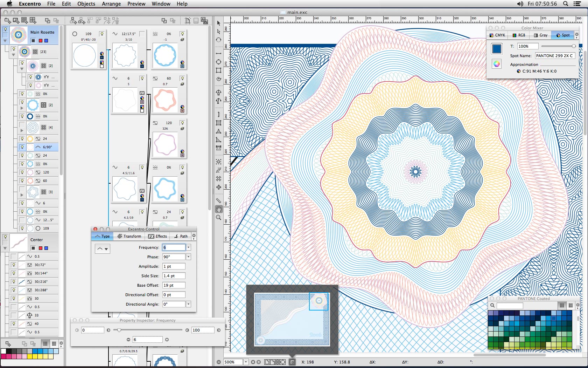Switch to Effects tab in Excentro Control
Viewport: 588px width, 368px height.
coord(157,236)
